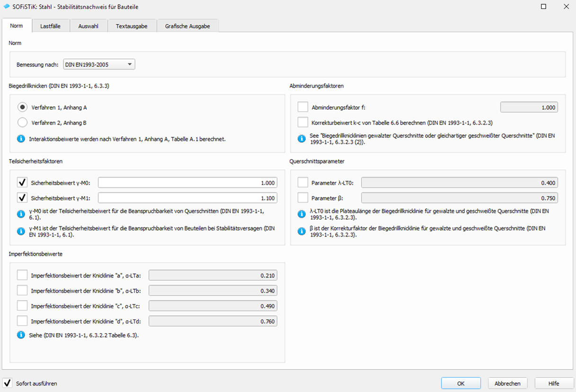Enable Knicklinie "d" α-LTd checkbox
The image size is (576, 392).
(22, 321)
